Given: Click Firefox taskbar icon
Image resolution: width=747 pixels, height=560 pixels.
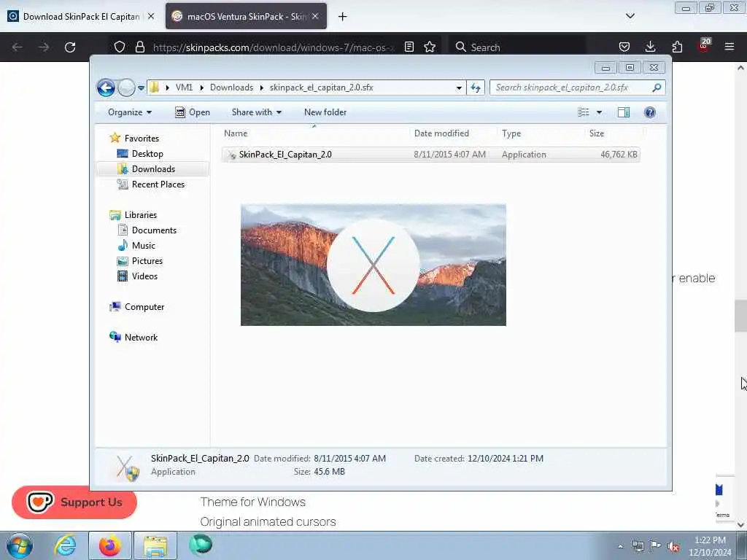Looking at the screenshot, I should (109, 545).
